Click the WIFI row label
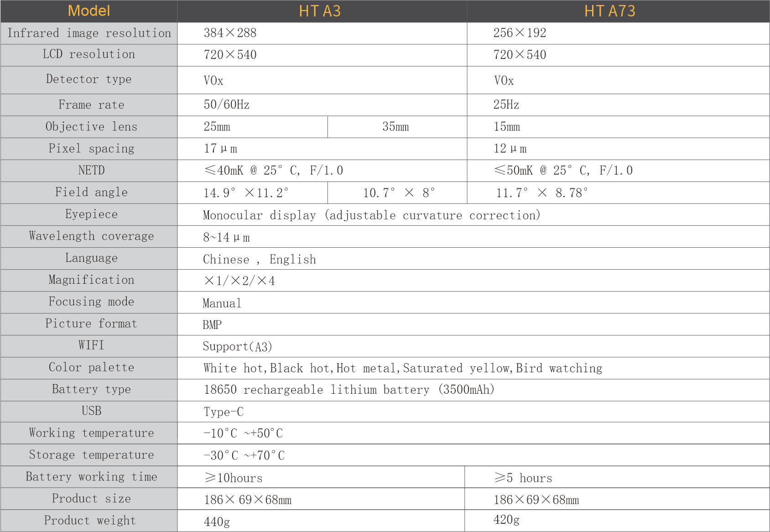The image size is (770, 532). tap(91, 345)
